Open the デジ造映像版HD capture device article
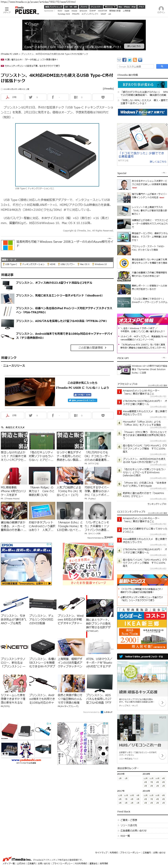 pyautogui.click(x=64, y=336)
